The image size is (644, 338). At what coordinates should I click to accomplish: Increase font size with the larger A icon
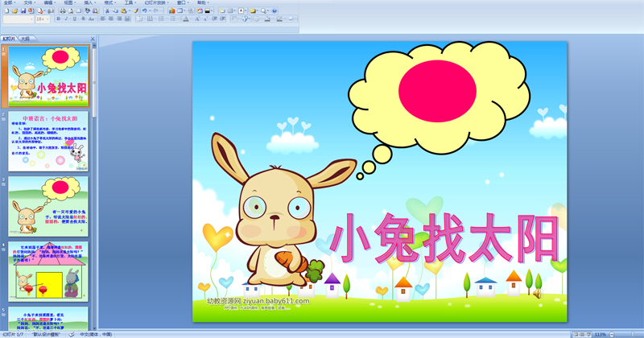pos(197,19)
